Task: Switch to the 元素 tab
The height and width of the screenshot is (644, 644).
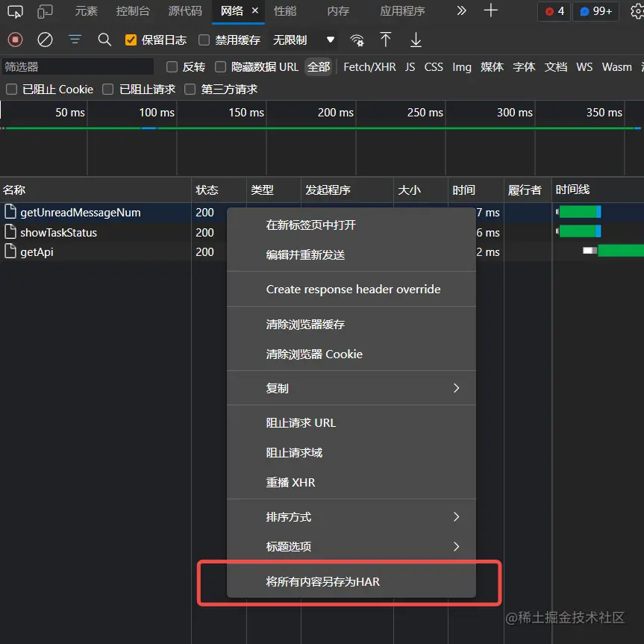Action: click(86, 11)
